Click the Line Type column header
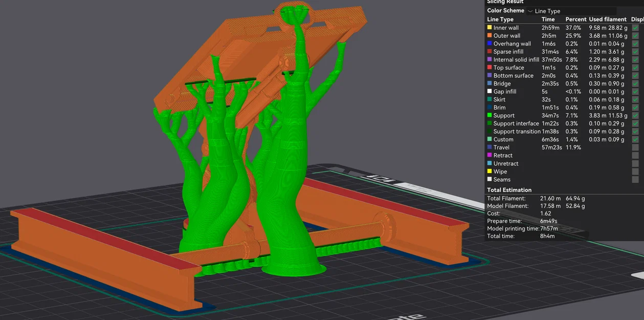This screenshot has width=644, height=320. click(x=500, y=19)
